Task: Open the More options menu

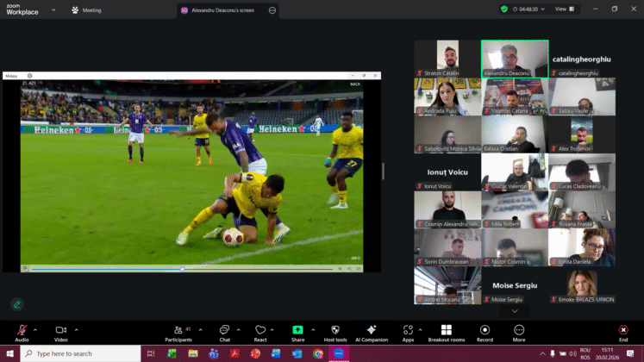Action: coord(519,330)
